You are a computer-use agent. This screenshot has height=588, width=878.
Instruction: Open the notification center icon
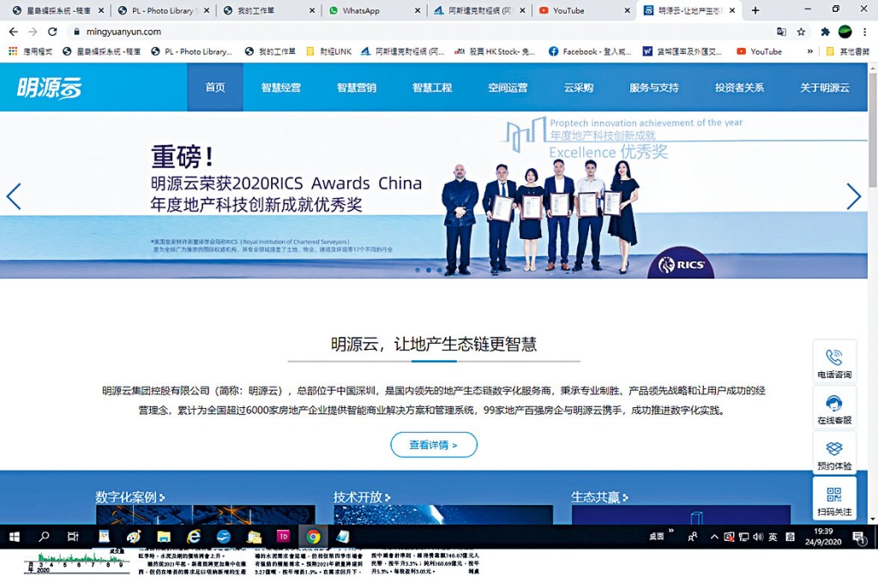click(859, 537)
